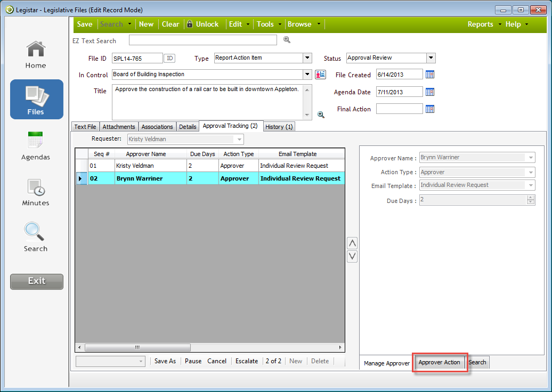Open the Tools menu
The image size is (552, 392).
266,24
